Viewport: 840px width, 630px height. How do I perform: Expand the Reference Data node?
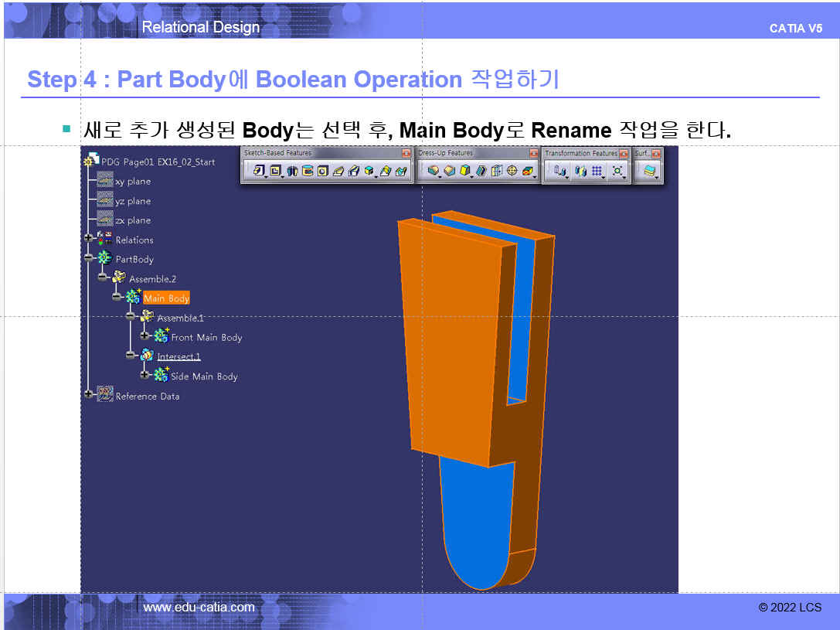click(x=89, y=394)
